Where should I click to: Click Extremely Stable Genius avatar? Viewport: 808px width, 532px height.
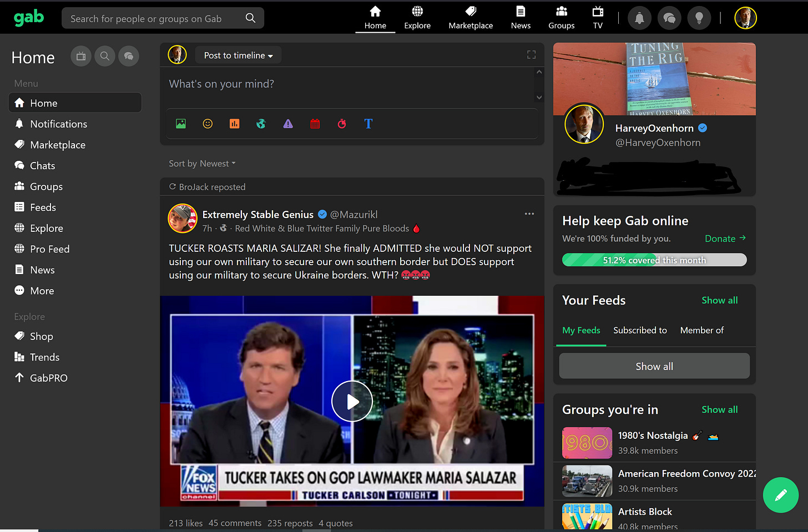click(x=183, y=218)
